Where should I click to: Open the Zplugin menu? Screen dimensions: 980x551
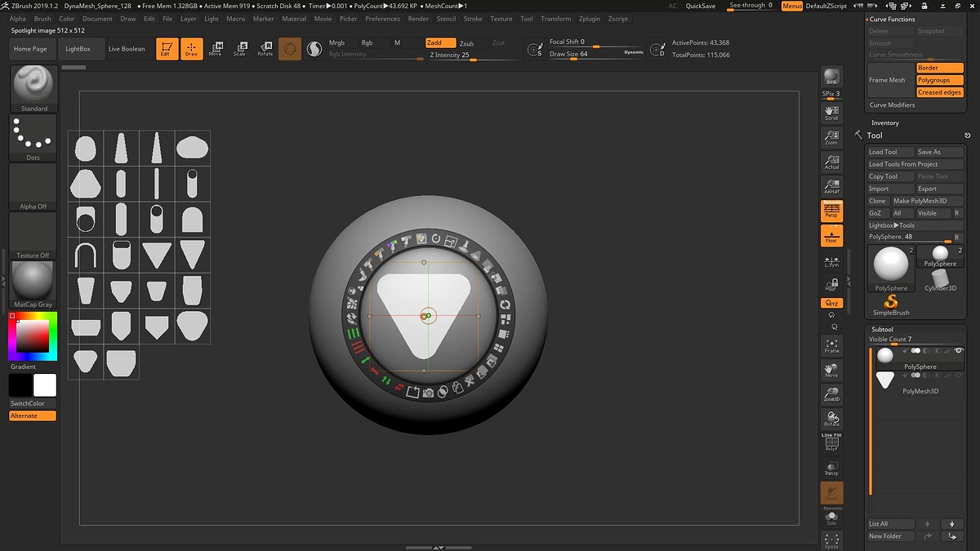(x=589, y=18)
